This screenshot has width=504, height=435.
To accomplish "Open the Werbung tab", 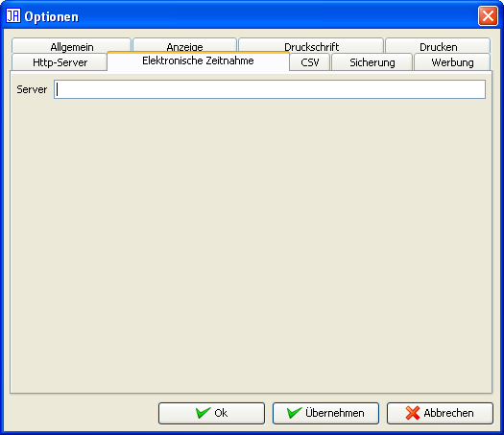I will 452,62.
